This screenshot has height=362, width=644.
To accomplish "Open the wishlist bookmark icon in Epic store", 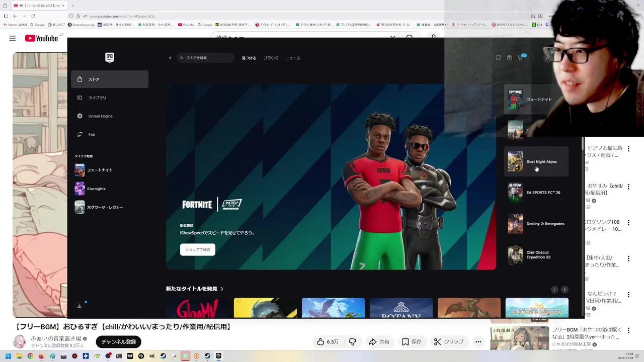I will click(x=498, y=58).
